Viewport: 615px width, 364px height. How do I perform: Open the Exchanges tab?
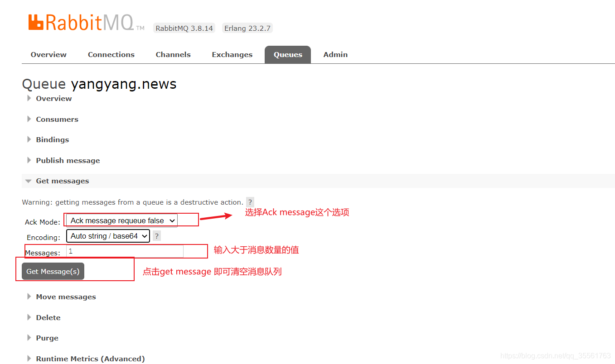pyautogui.click(x=232, y=54)
